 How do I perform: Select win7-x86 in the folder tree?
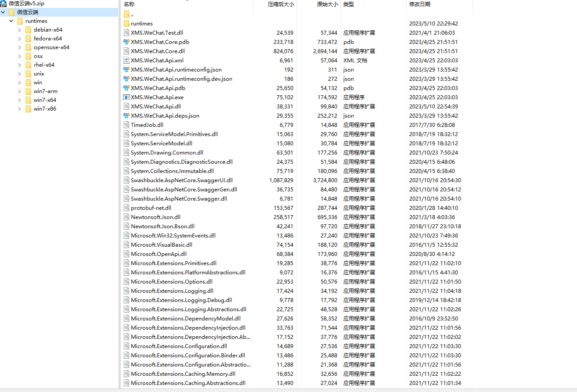point(45,109)
